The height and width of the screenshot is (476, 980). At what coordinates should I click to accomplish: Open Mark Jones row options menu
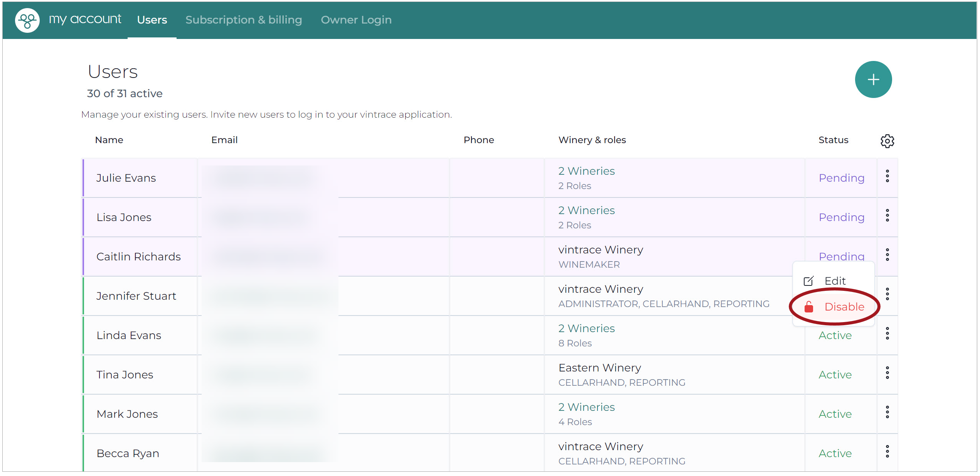[887, 412]
